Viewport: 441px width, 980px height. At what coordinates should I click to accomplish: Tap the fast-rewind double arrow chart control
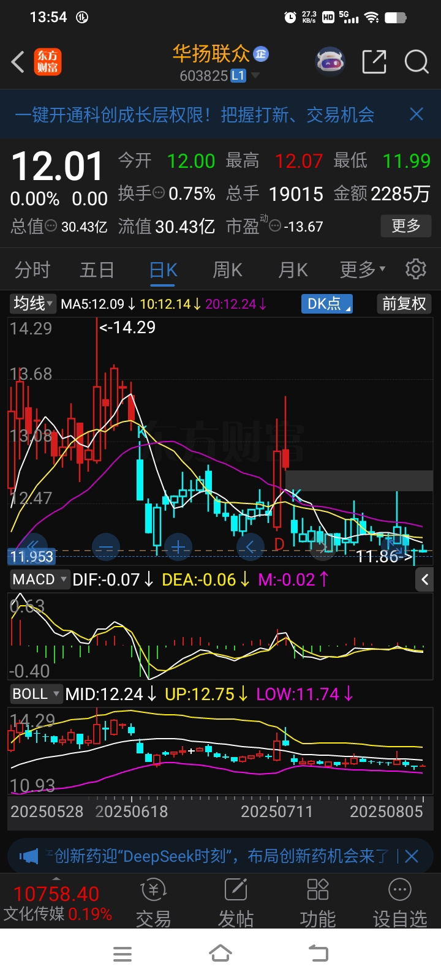point(33,547)
